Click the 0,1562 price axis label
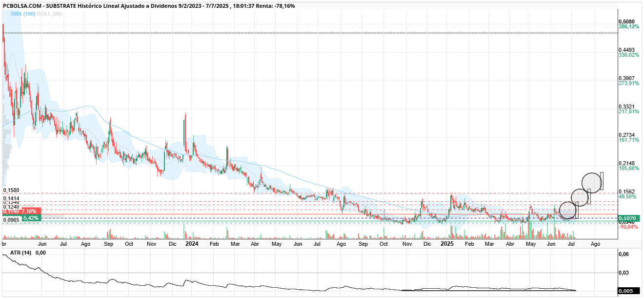The width and height of the screenshot is (644, 299). tap(626, 191)
